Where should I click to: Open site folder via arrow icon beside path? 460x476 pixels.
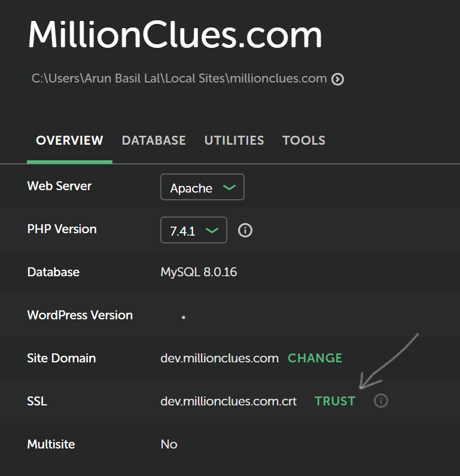[337, 79]
